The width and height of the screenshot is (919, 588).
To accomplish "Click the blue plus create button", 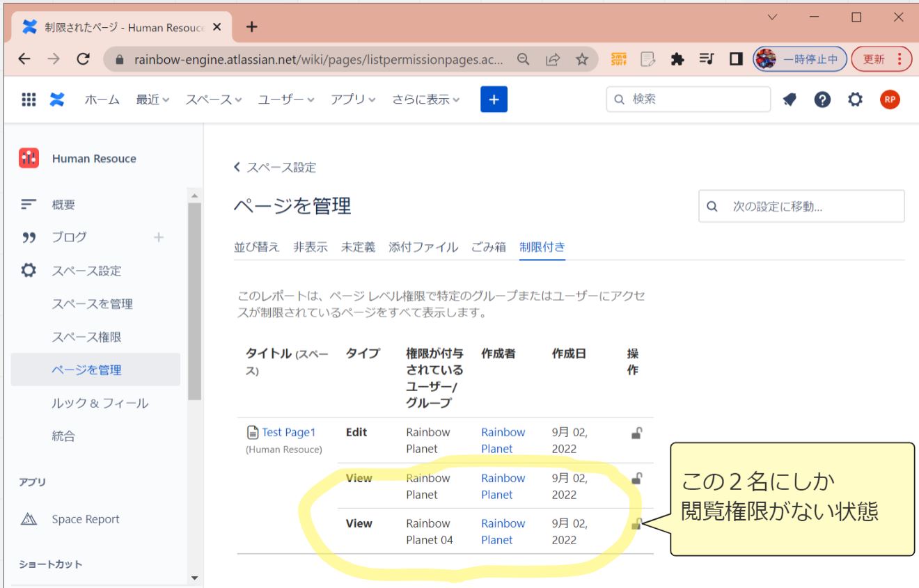I will [494, 100].
